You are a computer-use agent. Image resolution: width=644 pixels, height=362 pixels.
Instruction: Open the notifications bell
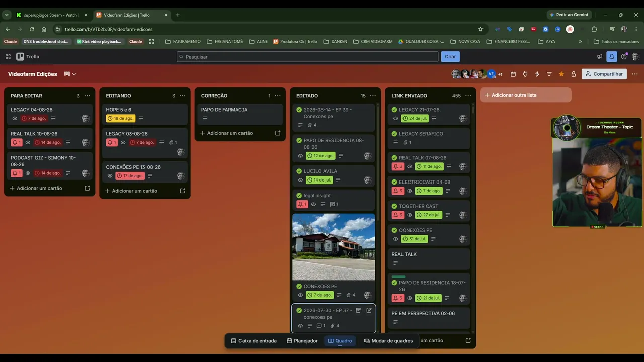click(611, 57)
